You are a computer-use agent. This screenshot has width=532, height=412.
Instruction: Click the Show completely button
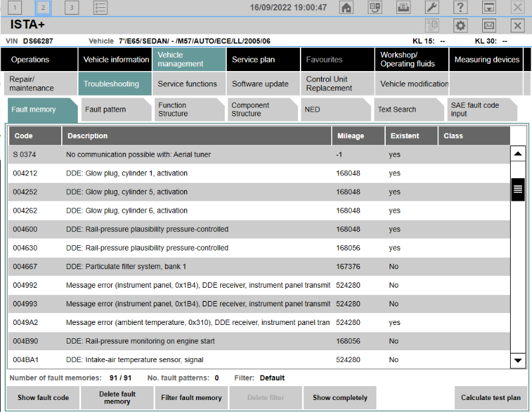[340, 397]
